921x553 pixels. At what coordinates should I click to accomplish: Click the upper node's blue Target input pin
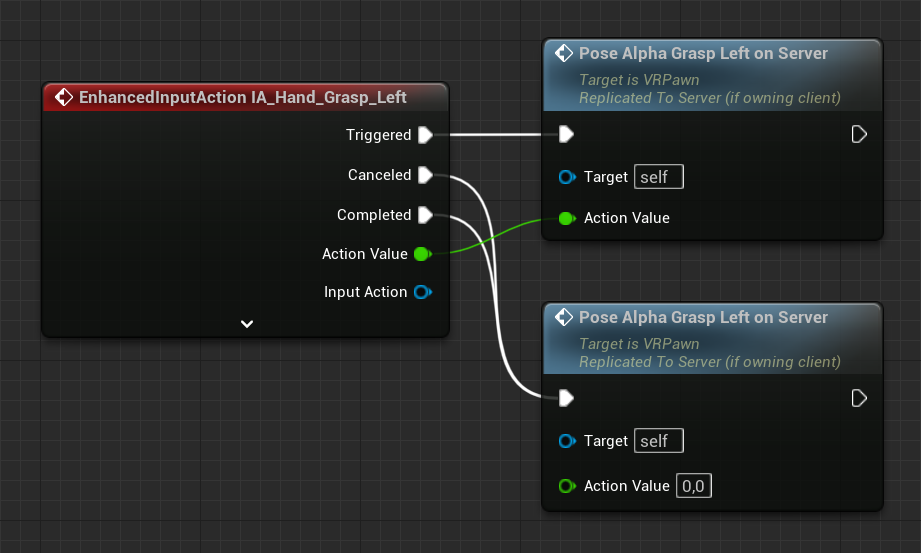[567, 177]
